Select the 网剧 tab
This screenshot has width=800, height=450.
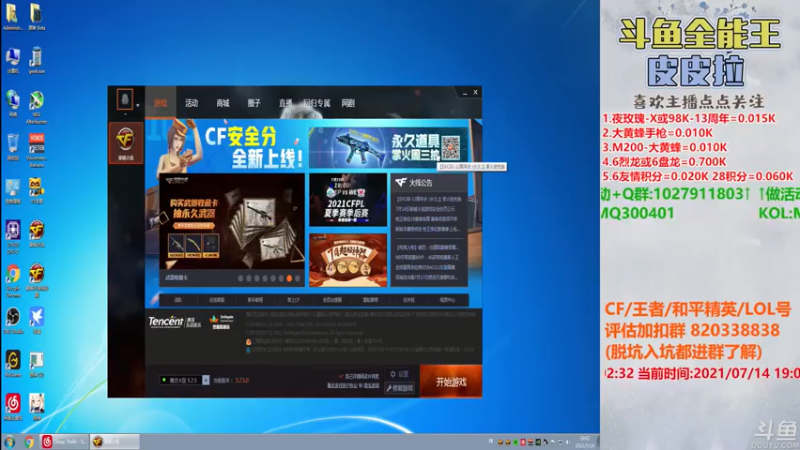click(x=348, y=103)
